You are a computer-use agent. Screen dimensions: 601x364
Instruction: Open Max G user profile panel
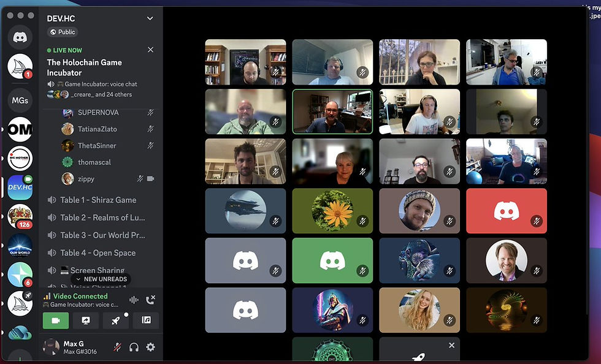tap(70, 347)
